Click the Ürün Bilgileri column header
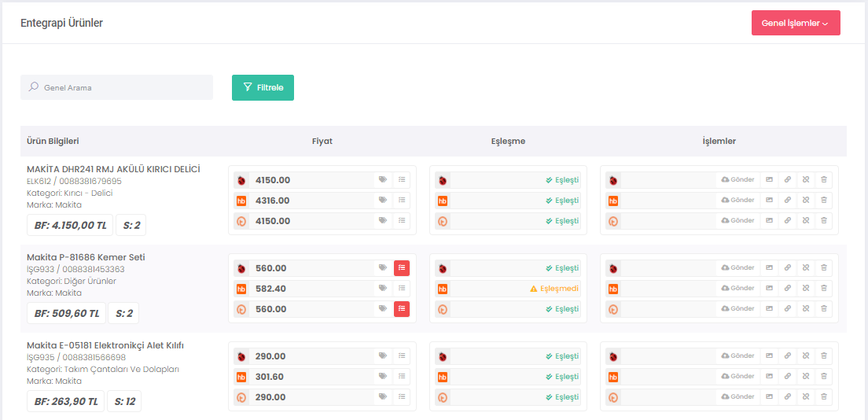Screen dimensions: 868x420 coord(53,142)
